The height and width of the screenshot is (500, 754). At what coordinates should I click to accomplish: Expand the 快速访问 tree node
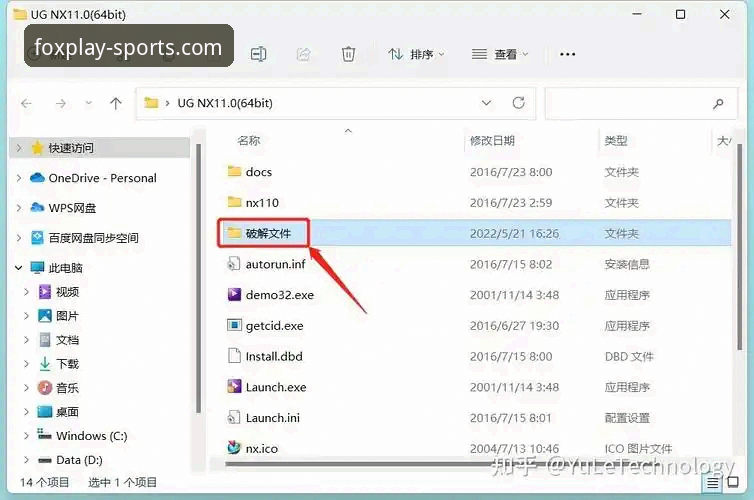19,148
